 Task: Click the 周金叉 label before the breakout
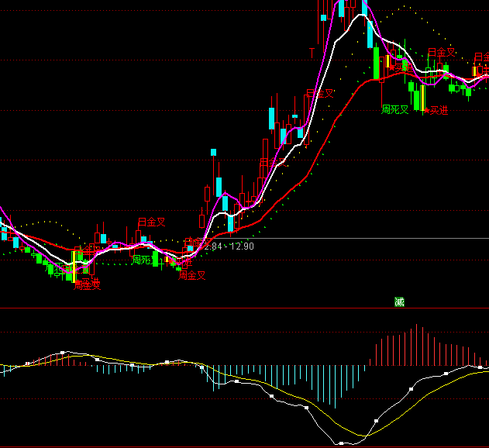tap(191, 274)
